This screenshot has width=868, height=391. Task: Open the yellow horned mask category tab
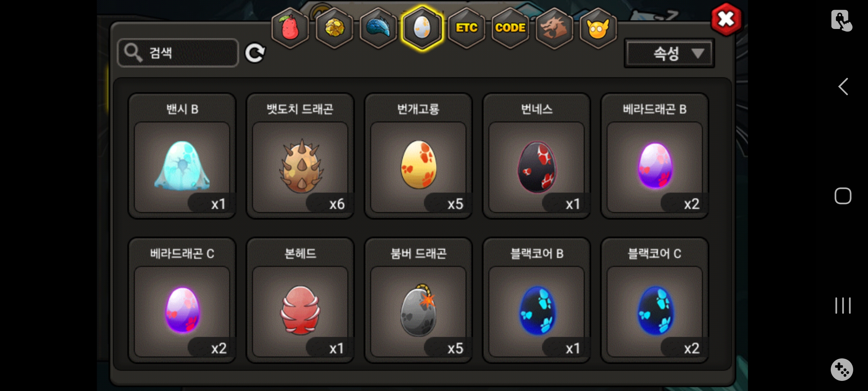[x=598, y=28]
